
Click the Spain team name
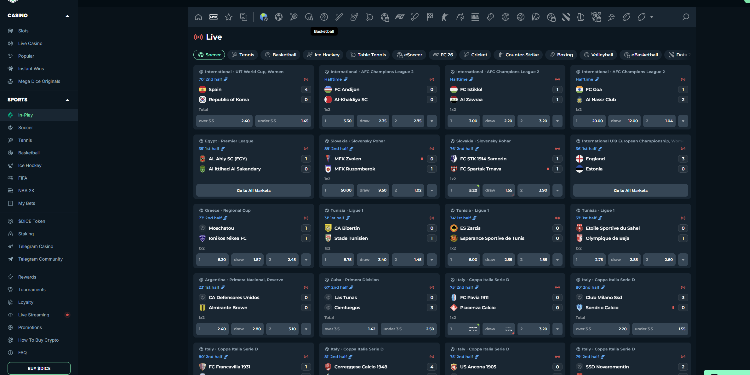pyautogui.click(x=215, y=89)
